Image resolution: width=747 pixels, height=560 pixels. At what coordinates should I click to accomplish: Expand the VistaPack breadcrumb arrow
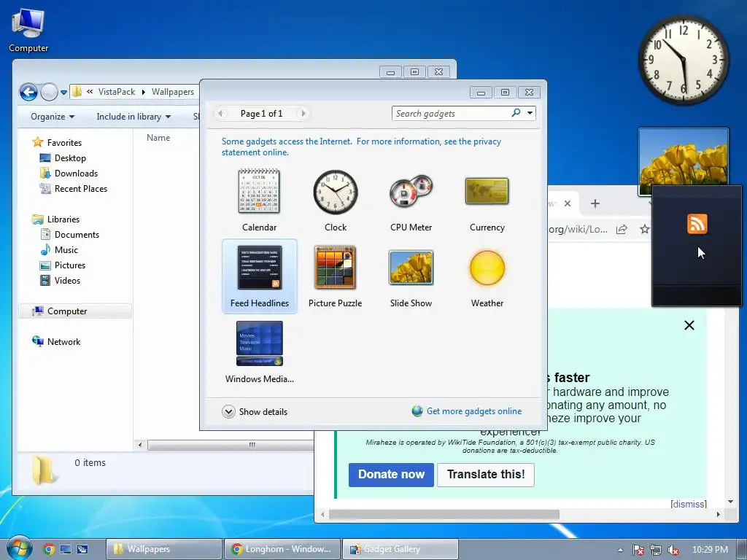[144, 92]
